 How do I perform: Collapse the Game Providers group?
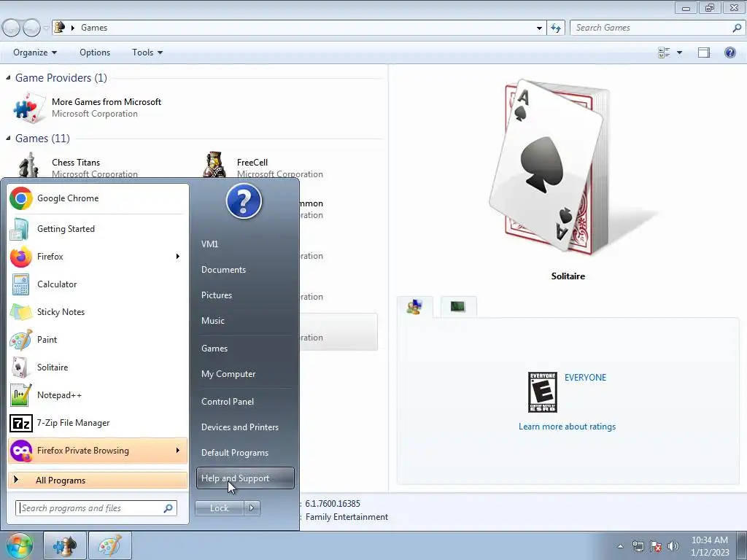[8, 77]
